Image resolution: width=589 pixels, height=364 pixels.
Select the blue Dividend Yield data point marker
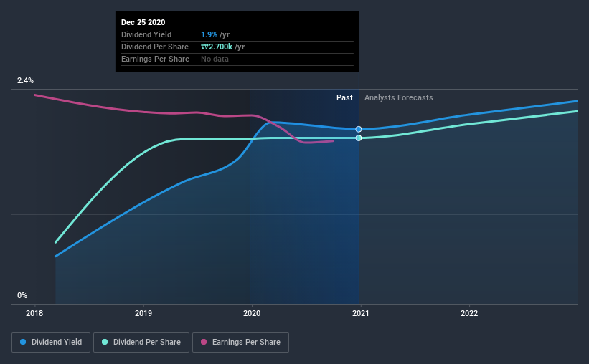click(359, 129)
